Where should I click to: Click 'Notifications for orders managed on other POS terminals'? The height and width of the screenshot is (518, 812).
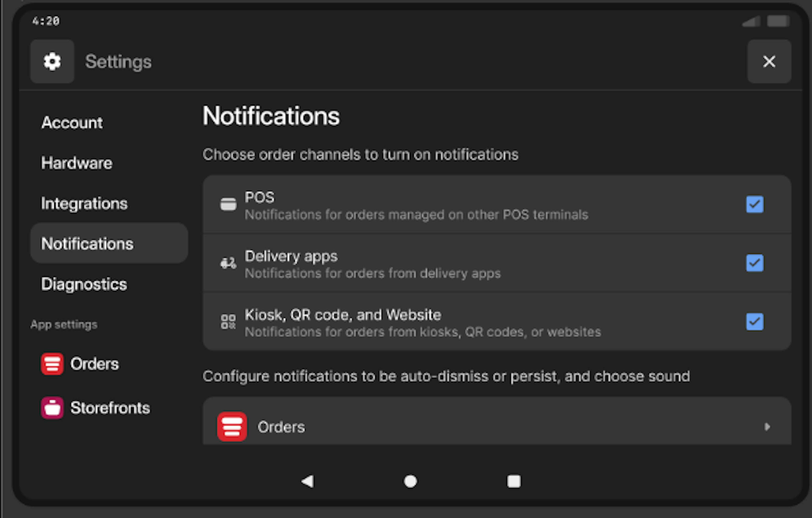pos(416,215)
